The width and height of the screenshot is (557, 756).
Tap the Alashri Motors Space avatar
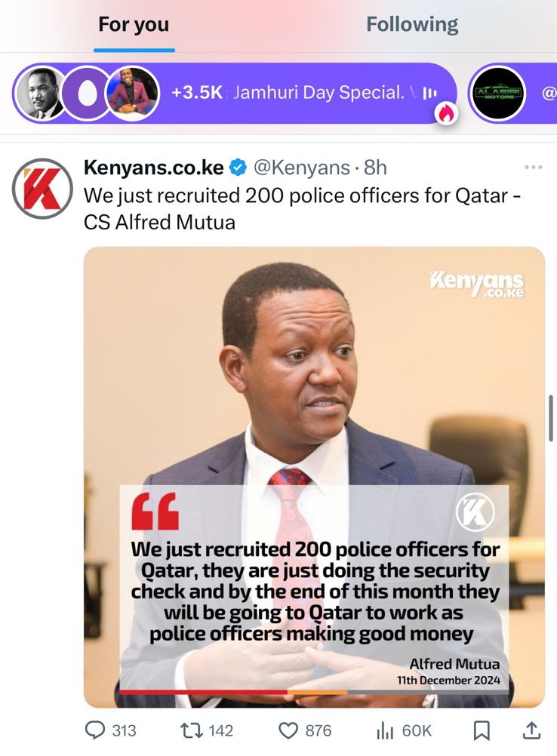click(498, 94)
